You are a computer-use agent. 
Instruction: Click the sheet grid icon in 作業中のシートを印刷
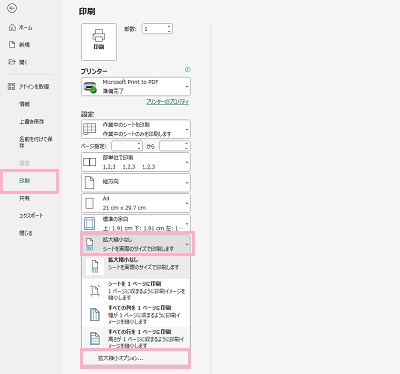point(89,129)
